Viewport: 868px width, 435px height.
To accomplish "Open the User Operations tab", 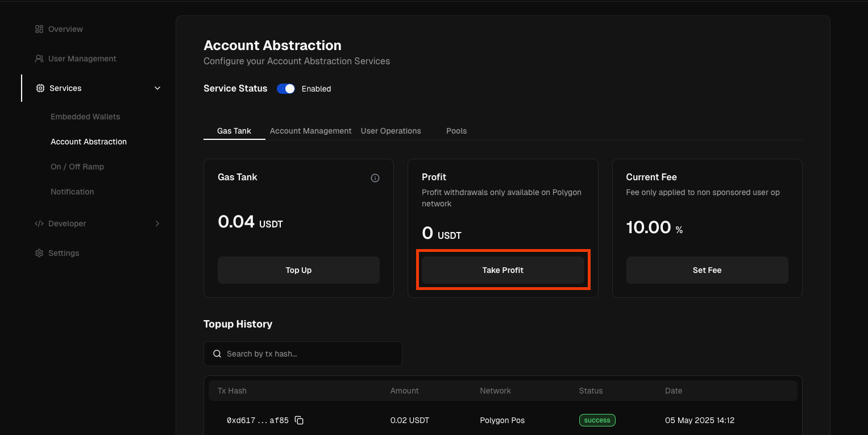I will [391, 131].
